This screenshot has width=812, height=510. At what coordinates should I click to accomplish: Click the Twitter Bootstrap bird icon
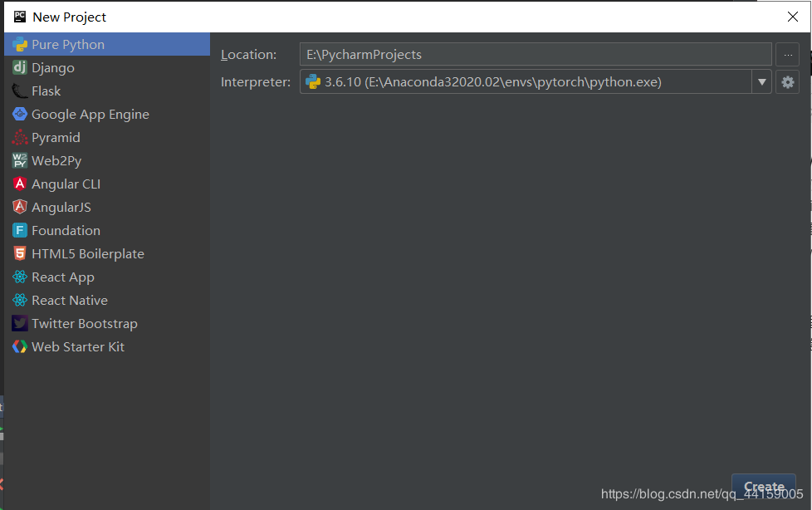(20, 323)
